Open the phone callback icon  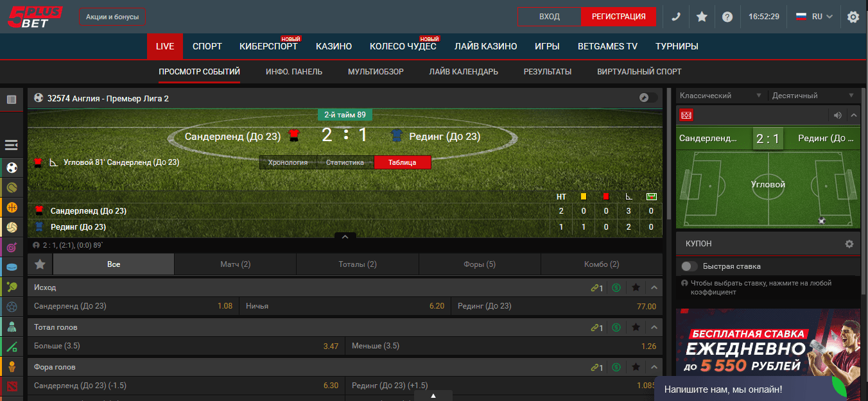(x=676, y=17)
